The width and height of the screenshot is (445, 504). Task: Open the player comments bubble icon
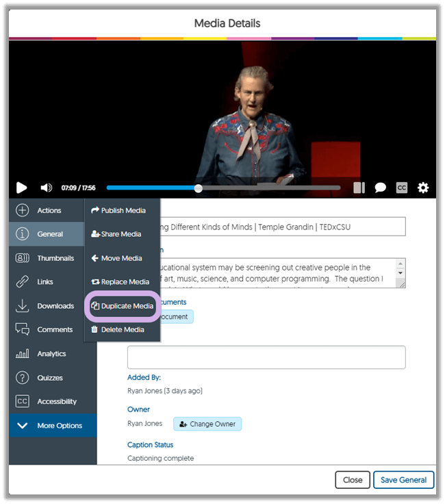pyautogui.click(x=380, y=188)
